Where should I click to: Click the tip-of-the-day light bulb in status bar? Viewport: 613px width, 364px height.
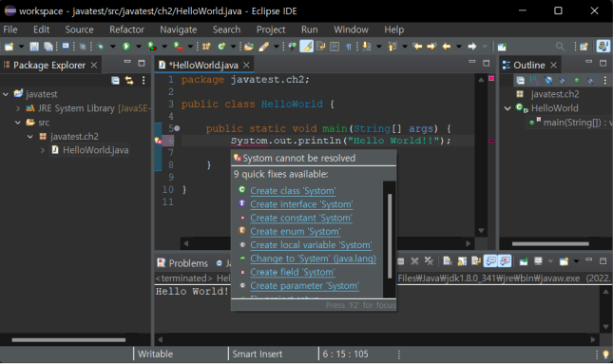pyautogui.click(x=605, y=354)
